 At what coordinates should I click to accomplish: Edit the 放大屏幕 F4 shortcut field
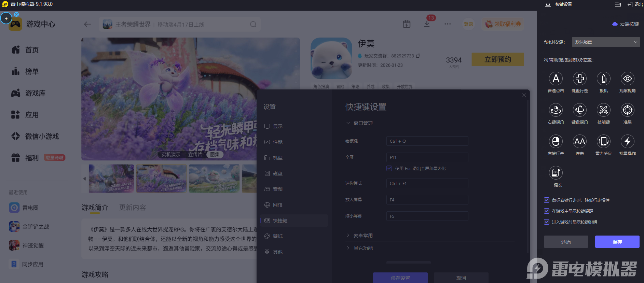click(427, 200)
